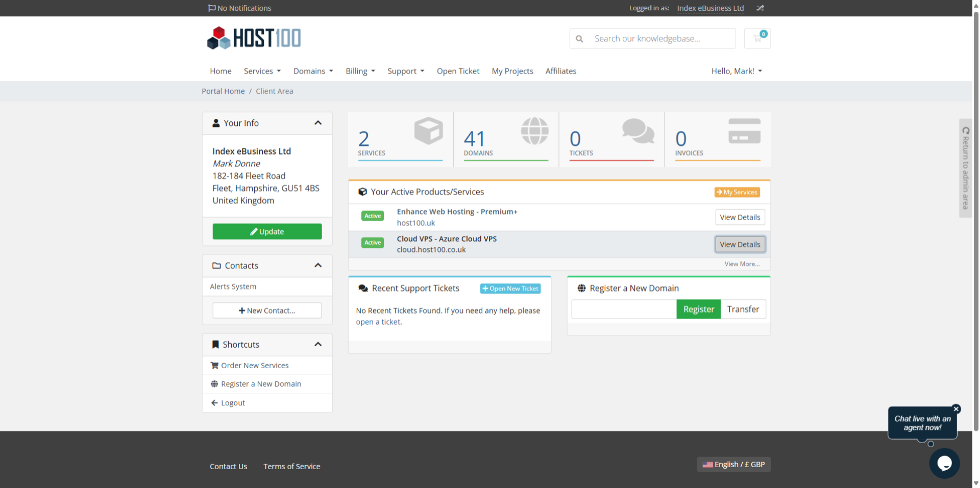980x488 pixels.
Task: View Details for Enhance Web Hosting
Action: coord(740,217)
